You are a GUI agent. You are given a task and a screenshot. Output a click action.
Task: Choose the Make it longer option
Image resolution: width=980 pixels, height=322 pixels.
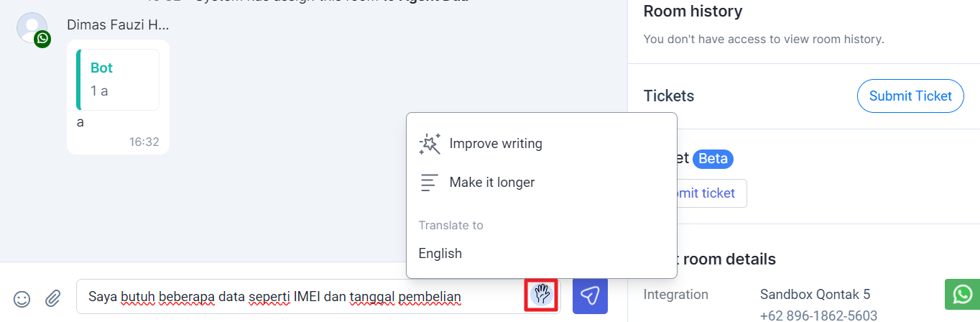[x=492, y=183]
